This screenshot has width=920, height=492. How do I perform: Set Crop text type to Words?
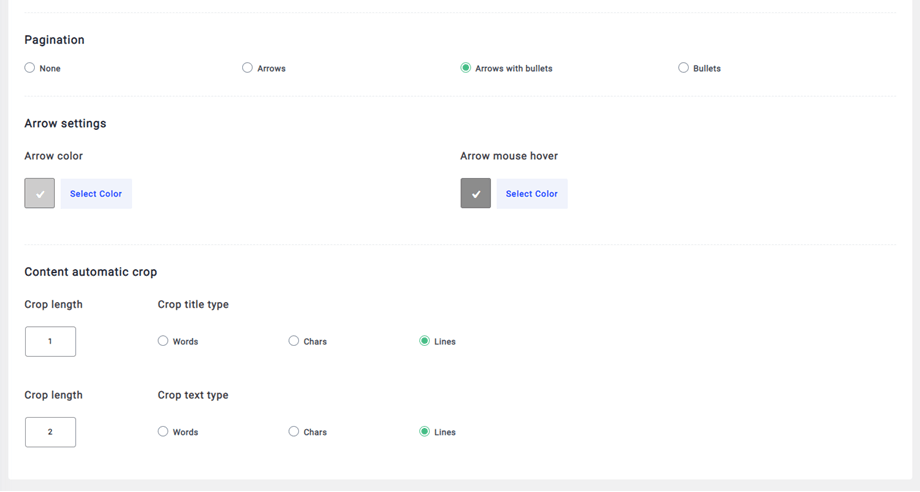[163, 432]
